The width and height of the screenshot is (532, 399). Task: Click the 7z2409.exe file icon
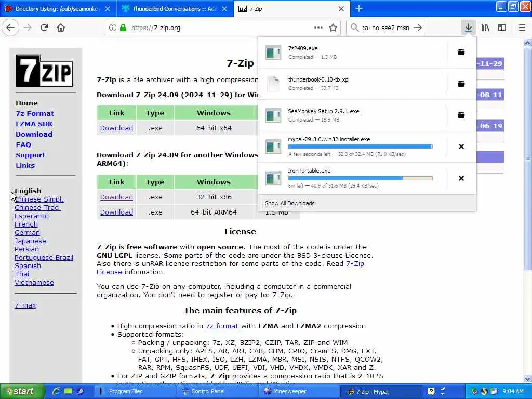point(273,52)
